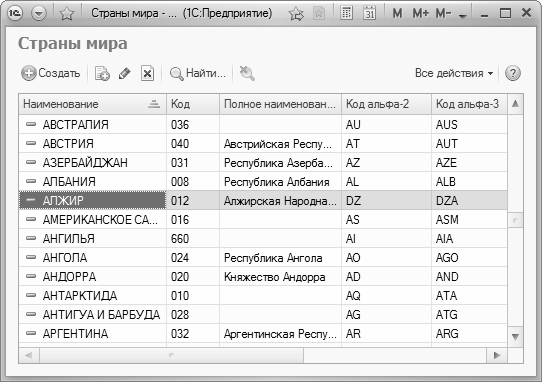Select the highlighted АЛЖИР row
Viewport: 542px width, 382px height.
point(263,201)
